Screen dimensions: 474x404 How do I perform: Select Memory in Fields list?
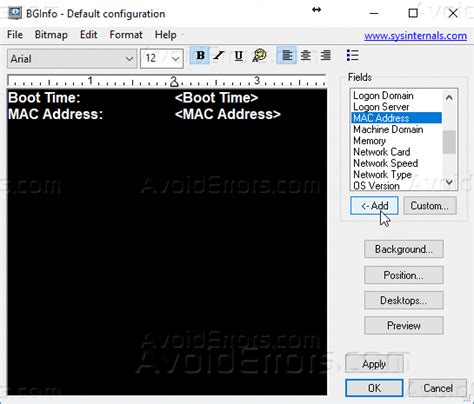point(396,141)
